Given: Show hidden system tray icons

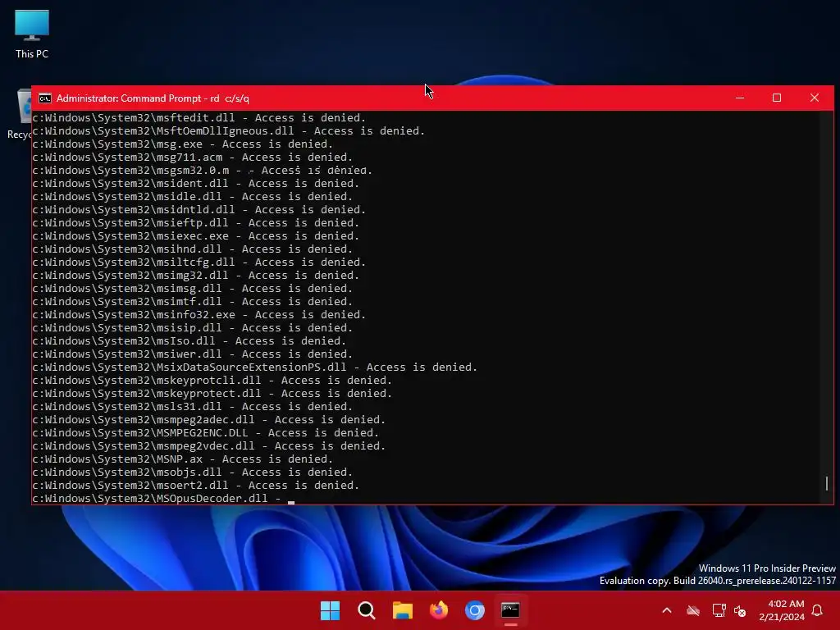Looking at the screenshot, I should pyautogui.click(x=667, y=610).
